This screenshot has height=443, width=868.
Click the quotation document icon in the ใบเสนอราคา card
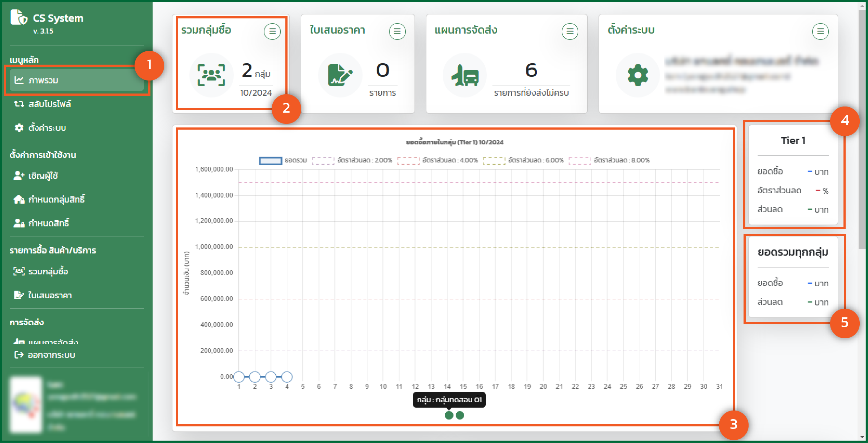click(340, 75)
